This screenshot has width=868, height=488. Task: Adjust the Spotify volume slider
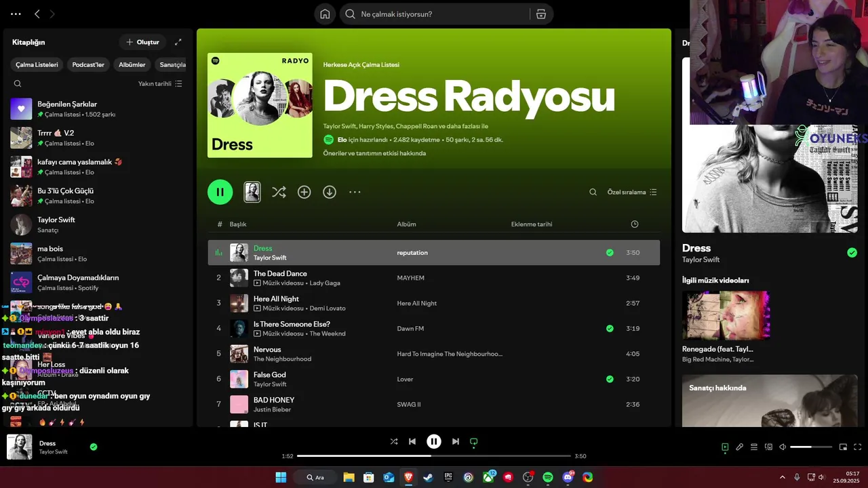(811, 447)
